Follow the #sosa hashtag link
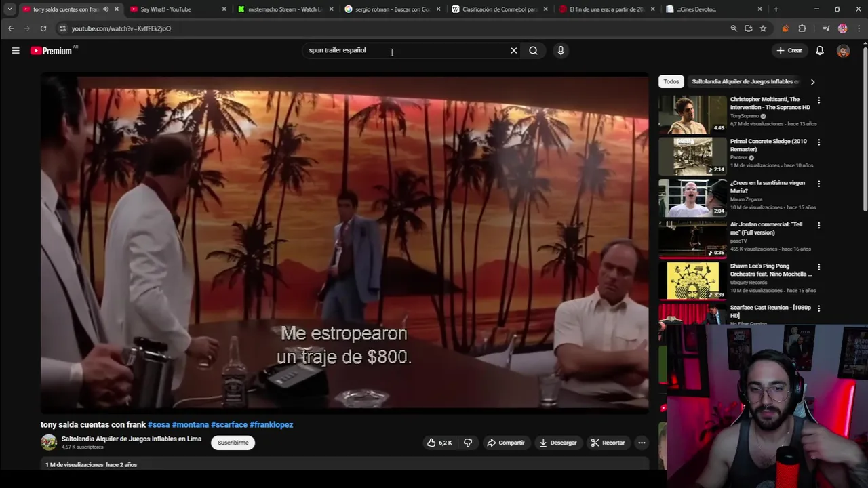868x488 pixels. (159, 424)
